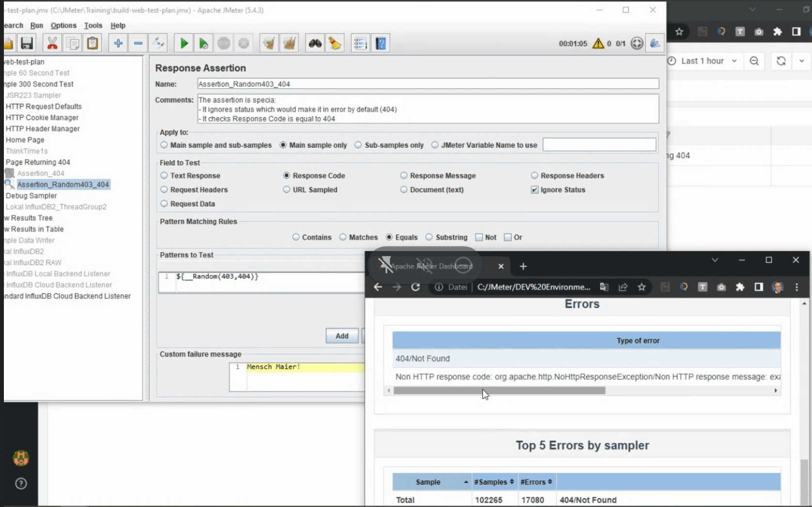
Task: Click the binoculars Search icon
Action: pyautogui.click(x=315, y=44)
